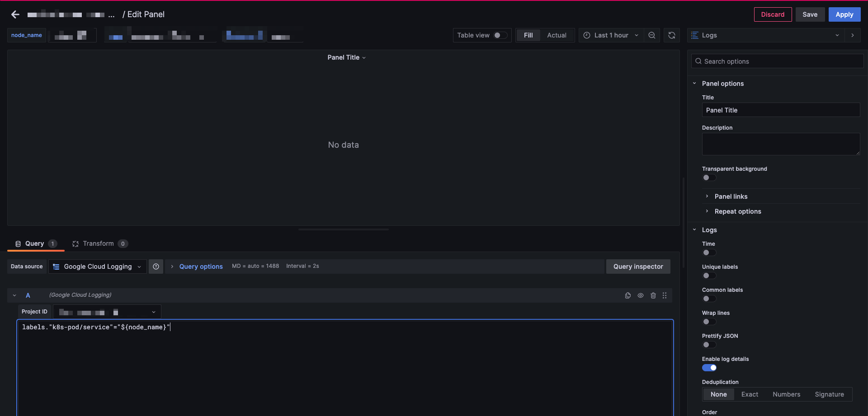Click the zoom out time range icon

pyautogui.click(x=652, y=35)
